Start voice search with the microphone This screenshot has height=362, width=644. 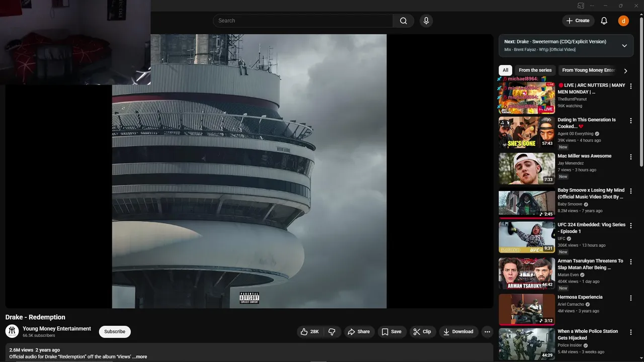[x=426, y=21]
